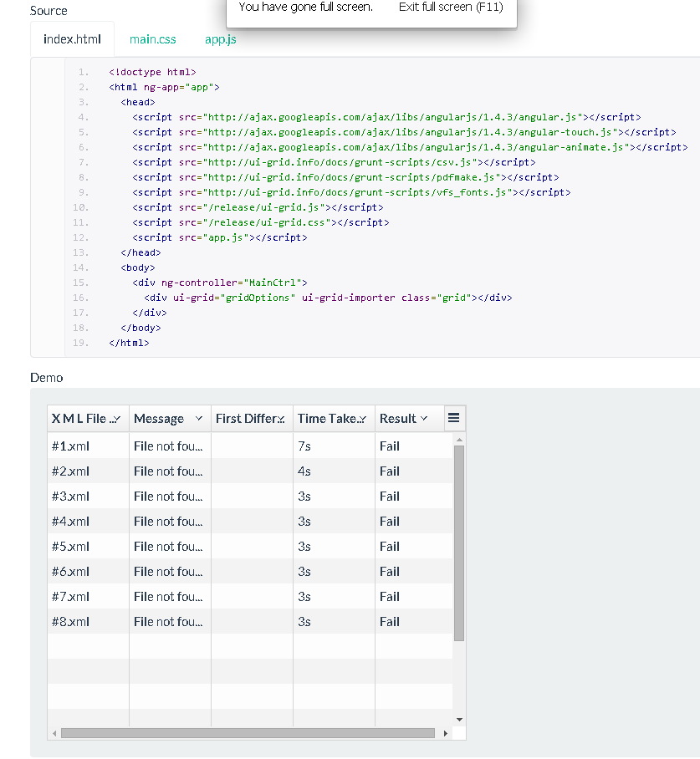Click the Exit full screen (F11) link
700x759 pixels.
point(451,7)
